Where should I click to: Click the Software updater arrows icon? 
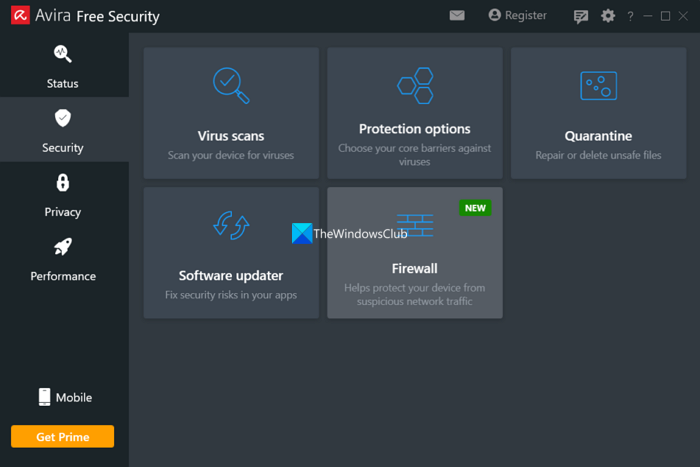(231, 225)
